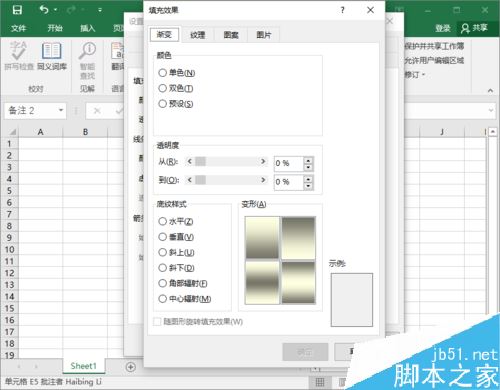
Task: Select the bottom-left gradient variant swatch
Action: tap(262, 282)
